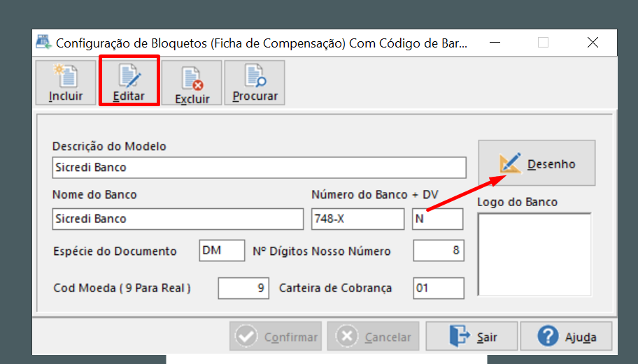Close the Configuração de Bloquetos window
Screen dimensions: 638x364
[x=593, y=42]
